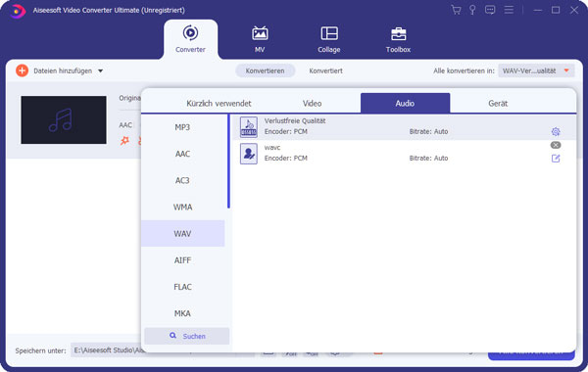Open the Toolbox tab
This screenshot has height=372, width=588.
[398, 39]
